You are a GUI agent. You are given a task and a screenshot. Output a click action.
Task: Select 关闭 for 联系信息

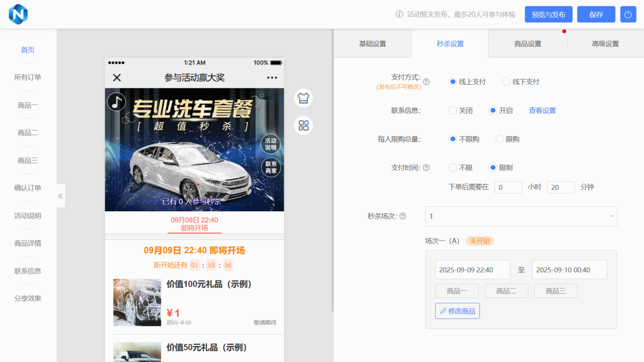(453, 111)
